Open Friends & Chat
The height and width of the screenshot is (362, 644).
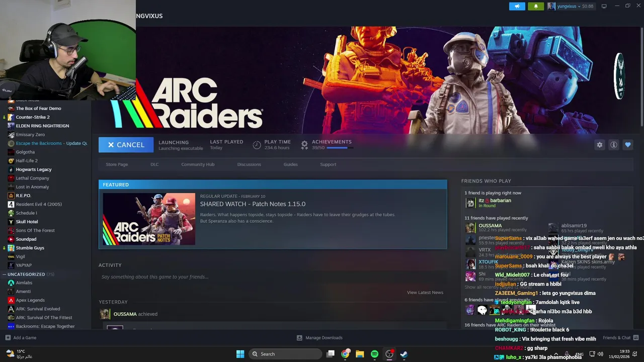[620, 338]
